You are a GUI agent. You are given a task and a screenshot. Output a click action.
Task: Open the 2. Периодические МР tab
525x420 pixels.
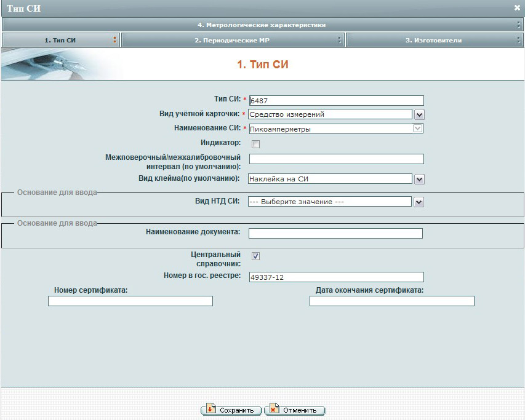[x=233, y=40]
